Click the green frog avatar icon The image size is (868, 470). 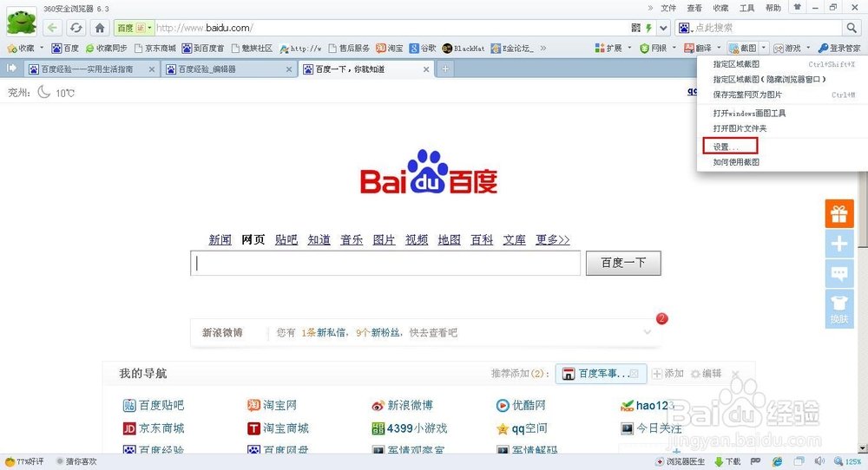click(x=21, y=23)
